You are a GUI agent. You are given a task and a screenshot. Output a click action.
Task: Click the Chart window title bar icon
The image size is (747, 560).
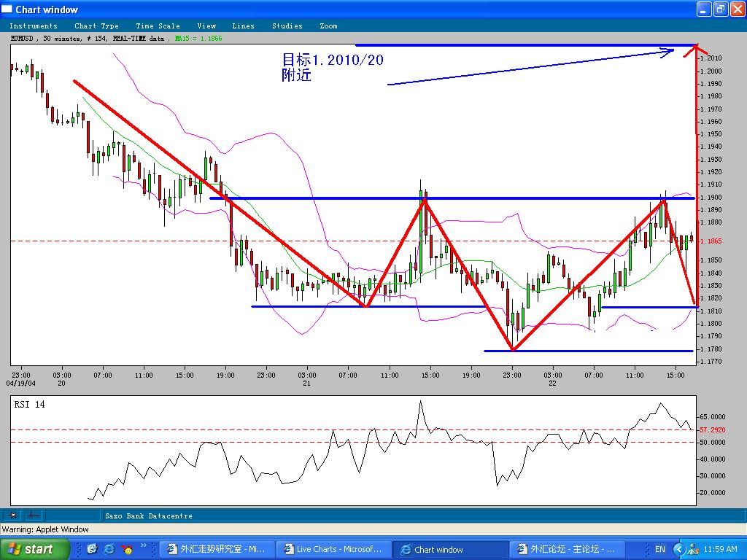7,9
